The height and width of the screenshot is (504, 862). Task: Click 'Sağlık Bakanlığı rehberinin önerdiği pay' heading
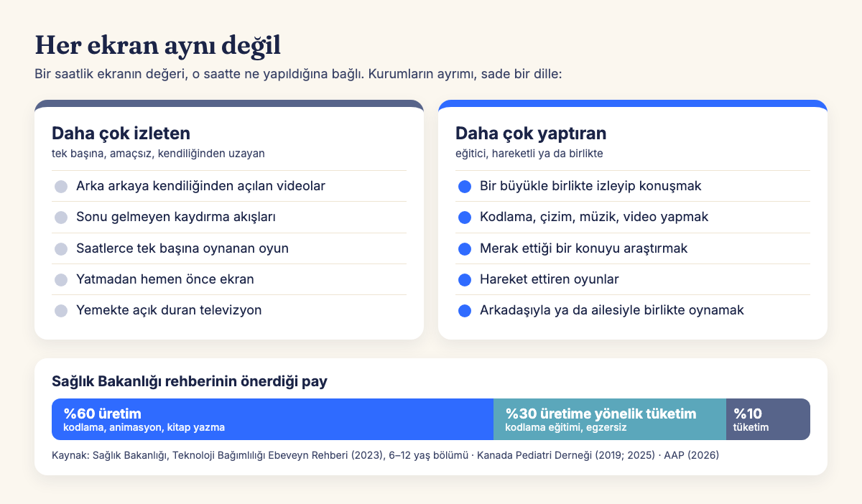(190, 382)
